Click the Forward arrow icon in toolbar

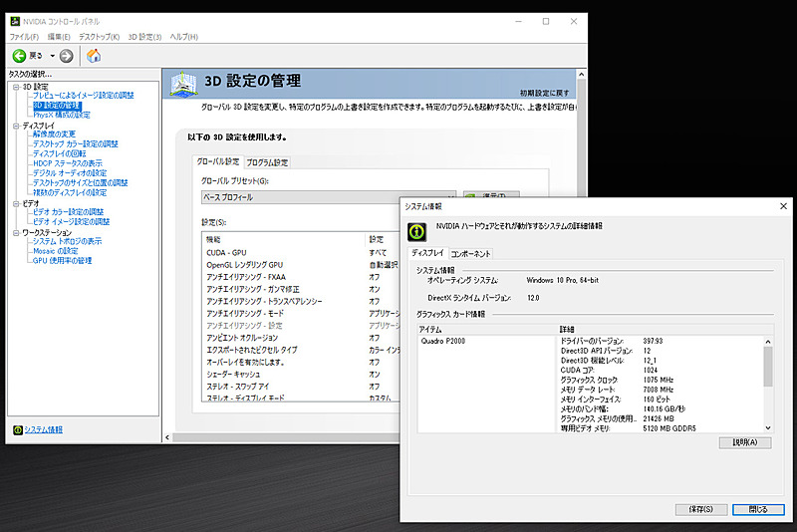[66, 56]
